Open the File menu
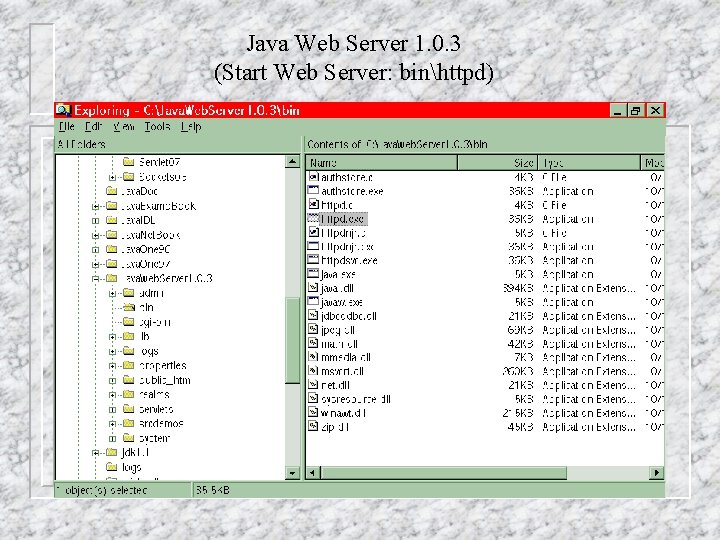The image size is (720, 540). coord(67,126)
